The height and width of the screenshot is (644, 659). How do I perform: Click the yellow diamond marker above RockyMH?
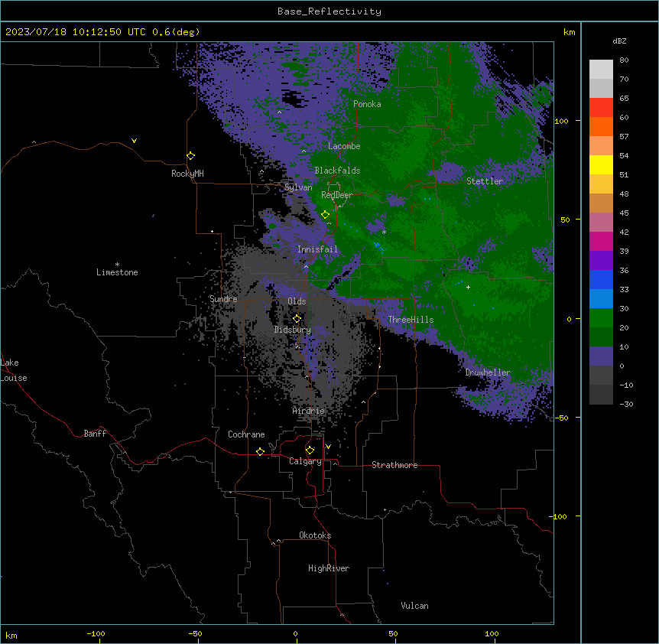(190, 156)
